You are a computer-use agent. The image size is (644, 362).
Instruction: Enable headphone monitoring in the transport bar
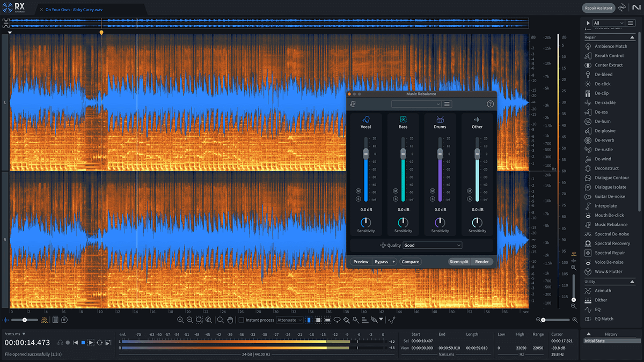click(60, 343)
